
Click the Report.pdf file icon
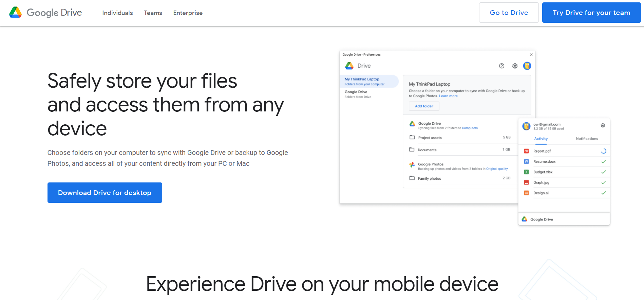click(x=526, y=151)
